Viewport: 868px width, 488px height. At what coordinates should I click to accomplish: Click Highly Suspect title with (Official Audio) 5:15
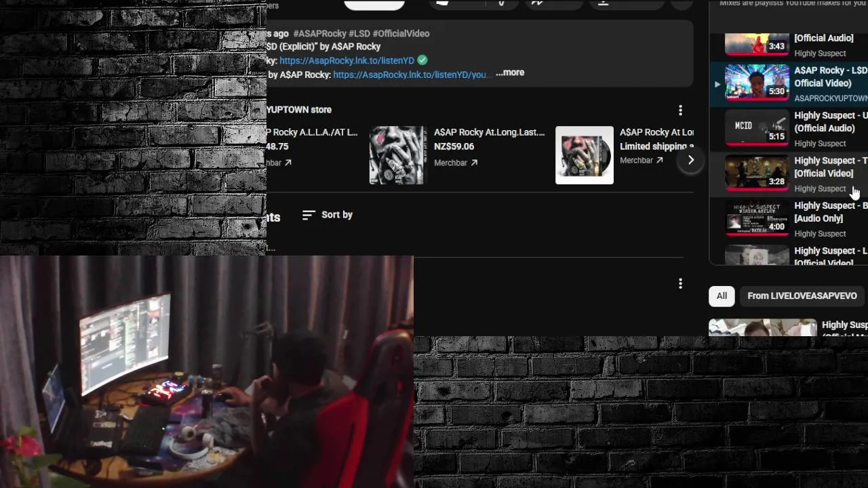pos(831,122)
